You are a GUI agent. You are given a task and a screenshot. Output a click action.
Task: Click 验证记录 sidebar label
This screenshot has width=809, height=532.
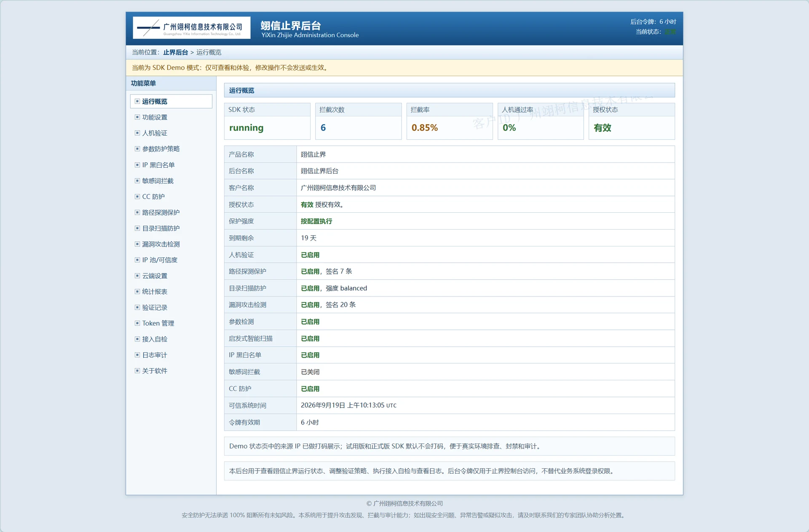tap(155, 307)
